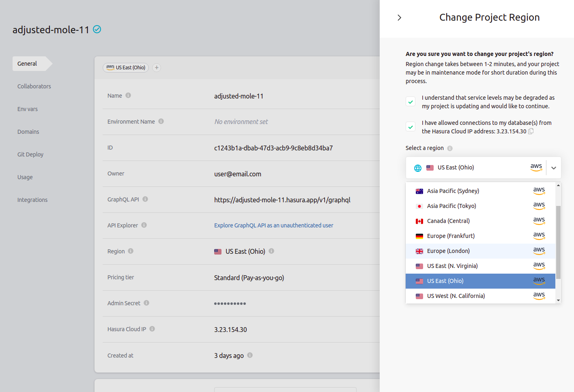Viewport: 574px width, 392px height.
Task: Click the info icon next to Admin Secret
Action: (x=146, y=302)
